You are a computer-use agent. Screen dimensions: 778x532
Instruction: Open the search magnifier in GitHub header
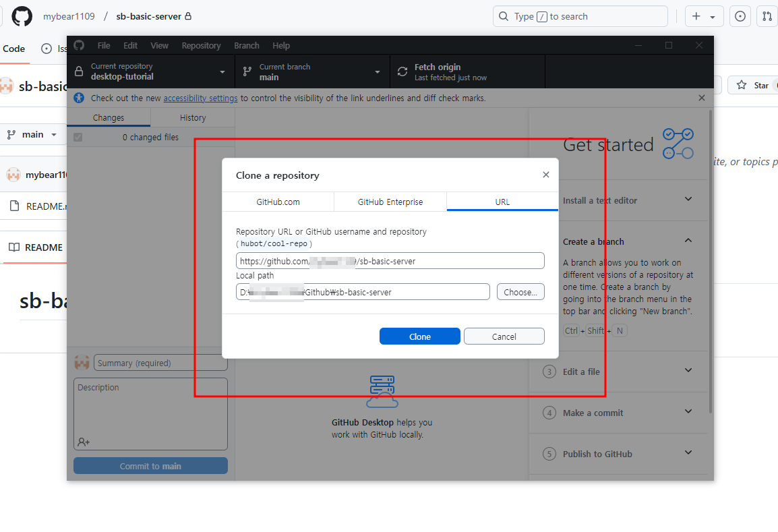504,16
